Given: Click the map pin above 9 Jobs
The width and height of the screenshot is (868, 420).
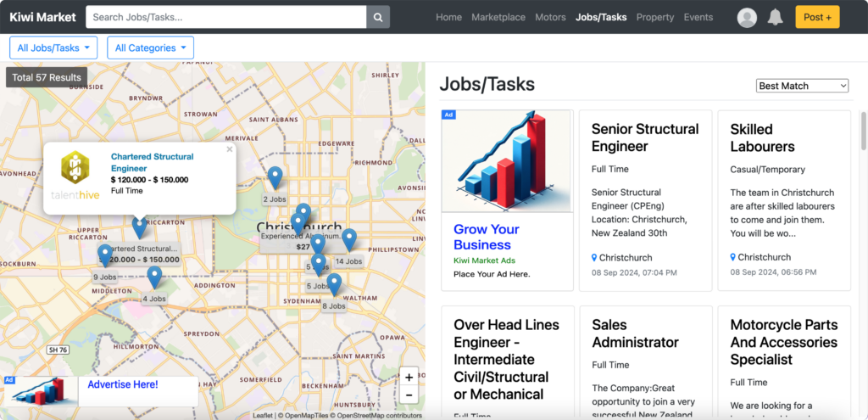Looking at the screenshot, I should [x=104, y=255].
